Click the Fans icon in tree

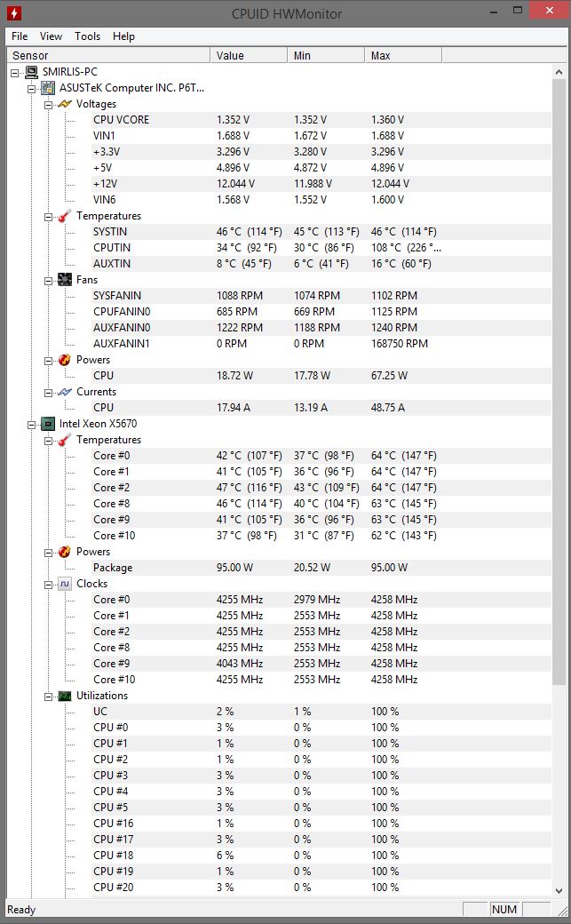click(65, 280)
